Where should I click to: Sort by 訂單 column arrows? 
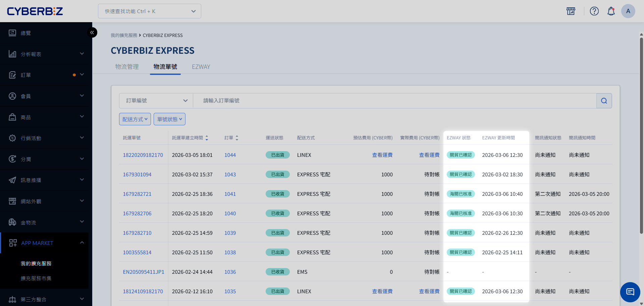237,138
